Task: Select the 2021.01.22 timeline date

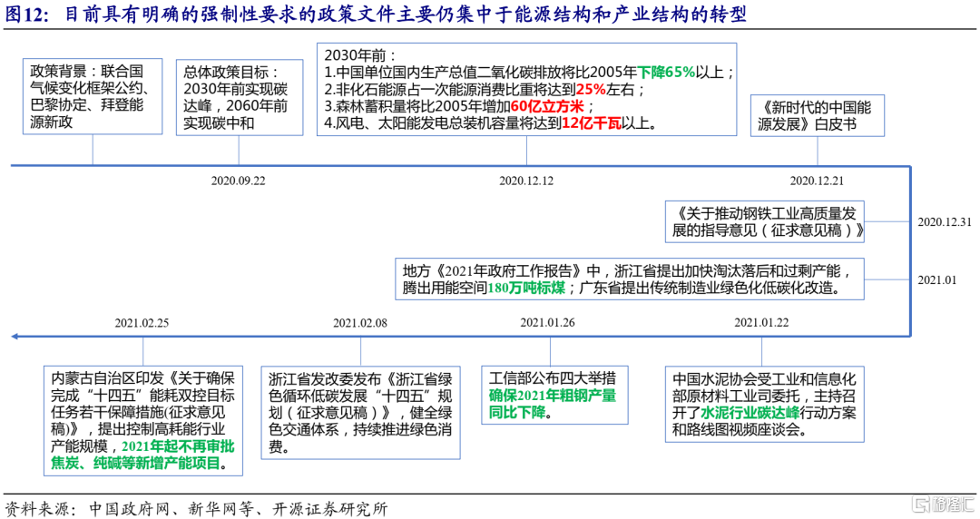Action: [x=761, y=322]
